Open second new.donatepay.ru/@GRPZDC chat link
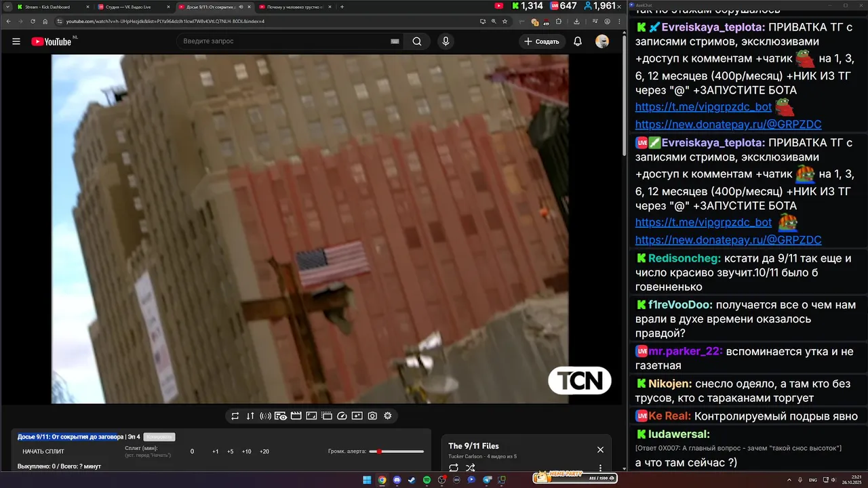The width and height of the screenshot is (868, 488). click(x=728, y=240)
